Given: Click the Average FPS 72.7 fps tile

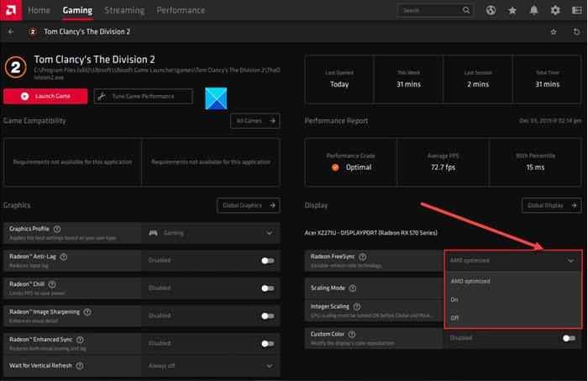Looking at the screenshot, I should (443, 162).
